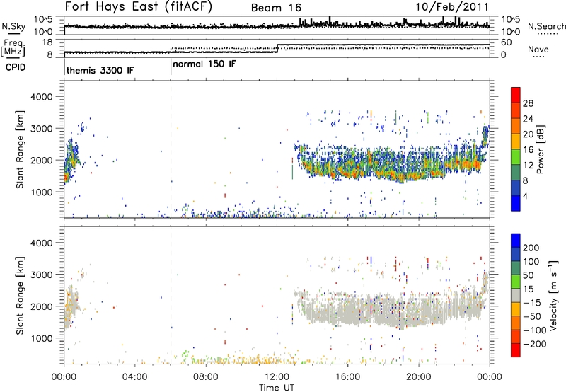This screenshot has height=392, width=566.
Task: Click the '4' Power color bar label
Action: pos(525,196)
